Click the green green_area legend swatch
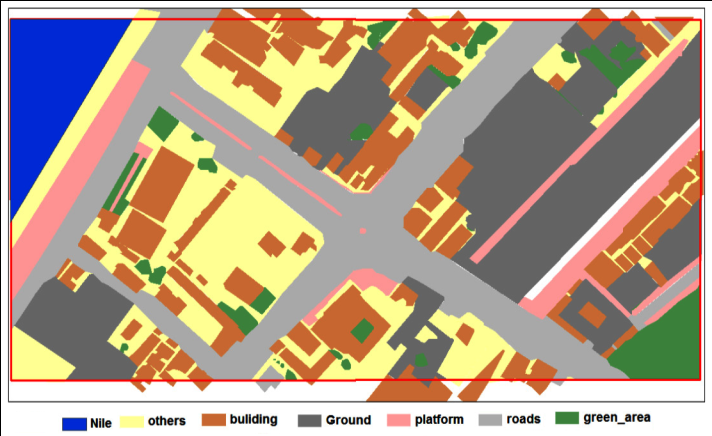This screenshot has height=436, width=712. 566,419
